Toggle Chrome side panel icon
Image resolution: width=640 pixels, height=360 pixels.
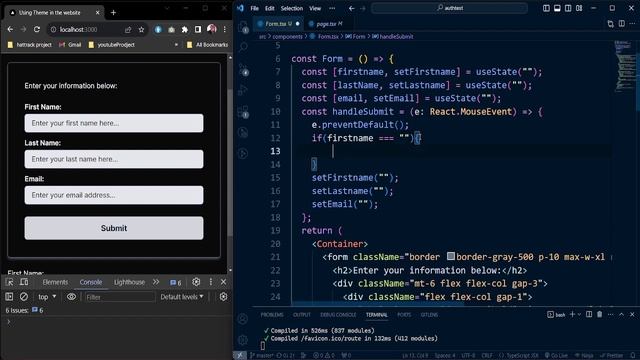198,29
